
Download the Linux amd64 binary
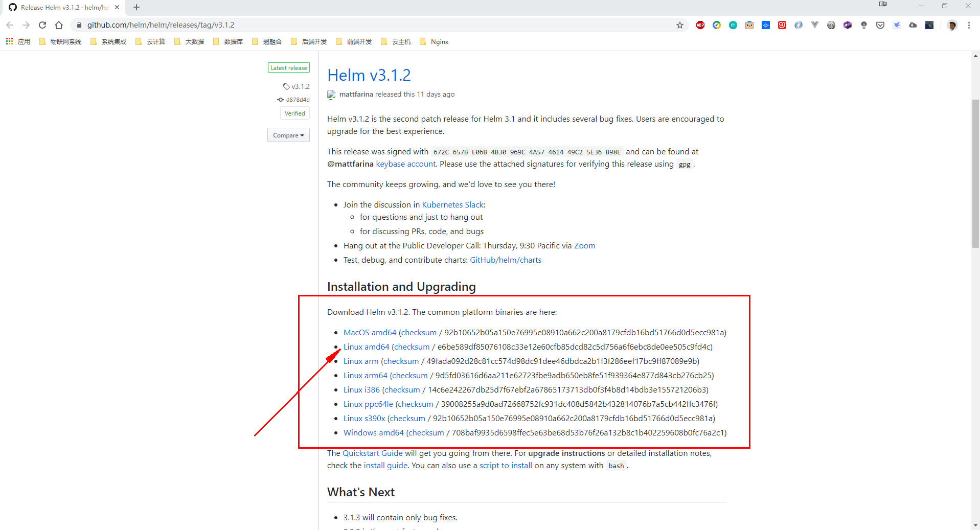coord(366,347)
